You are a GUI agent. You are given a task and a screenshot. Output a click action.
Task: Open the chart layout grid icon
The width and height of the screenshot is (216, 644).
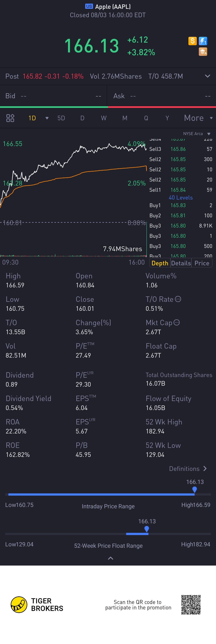point(10,118)
